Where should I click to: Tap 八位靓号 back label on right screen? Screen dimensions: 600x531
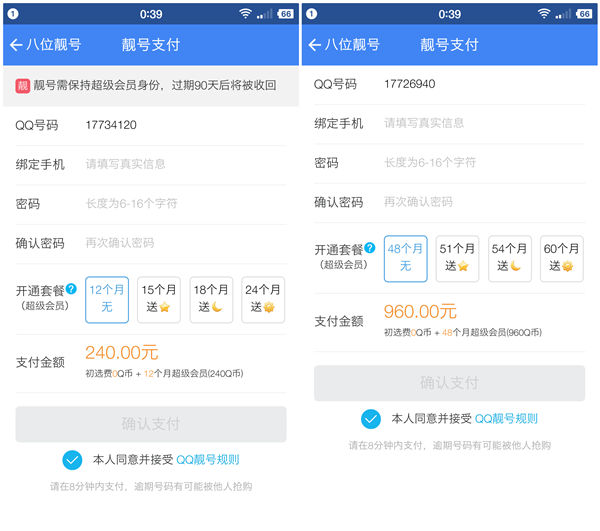352,45
